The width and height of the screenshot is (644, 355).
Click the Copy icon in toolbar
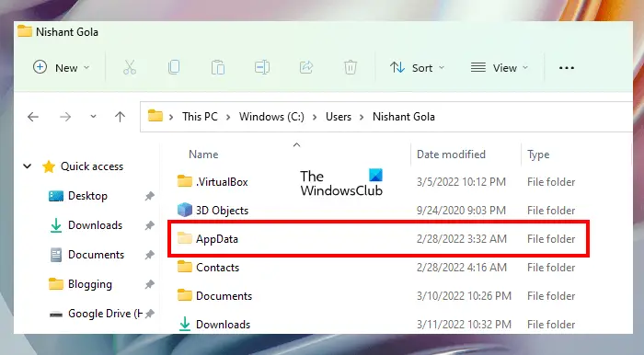(174, 67)
